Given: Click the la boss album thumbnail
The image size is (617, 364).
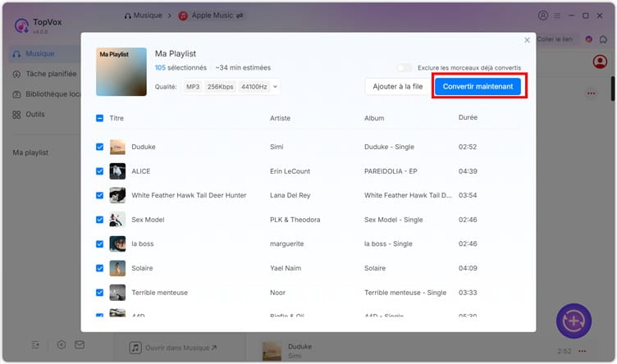Looking at the screenshot, I should [117, 243].
